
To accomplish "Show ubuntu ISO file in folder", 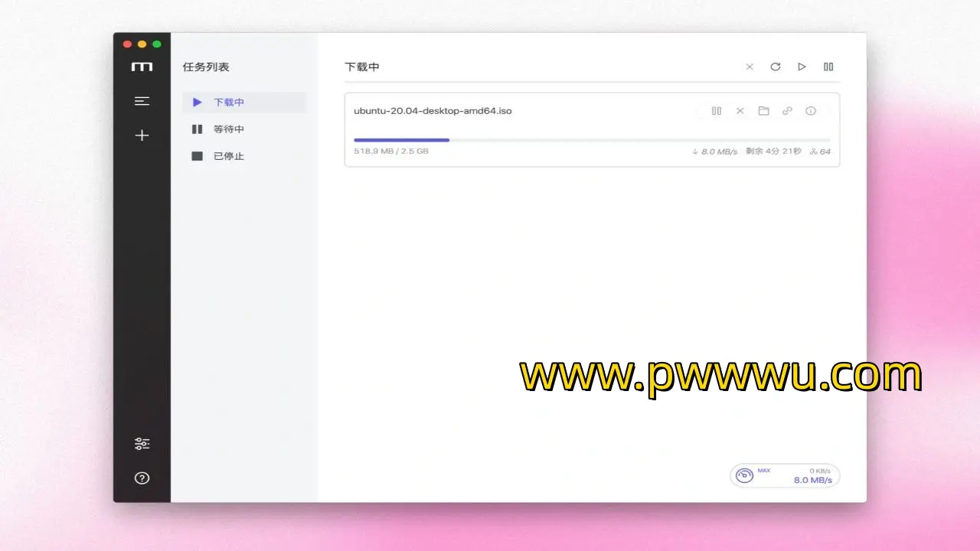I will coord(763,111).
